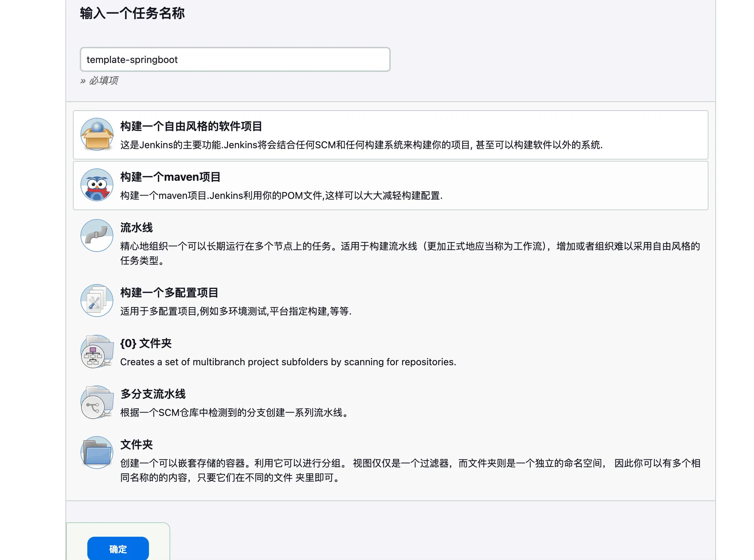Focus the task name input field
Image resolution: width=754 pixels, height=560 pixels.
click(x=235, y=60)
